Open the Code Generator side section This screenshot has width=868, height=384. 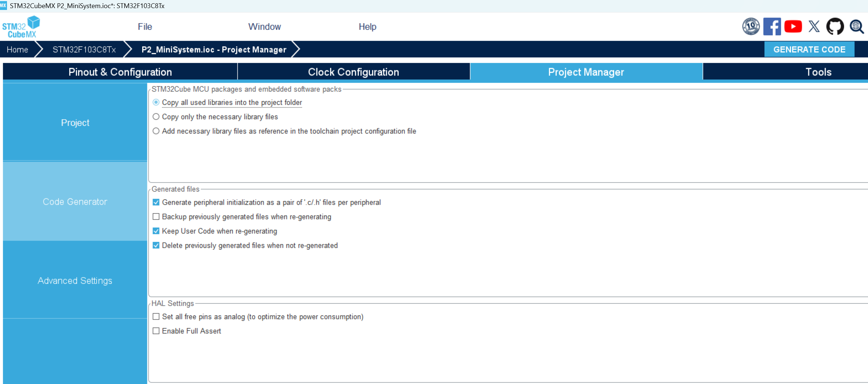pos(75,202)
